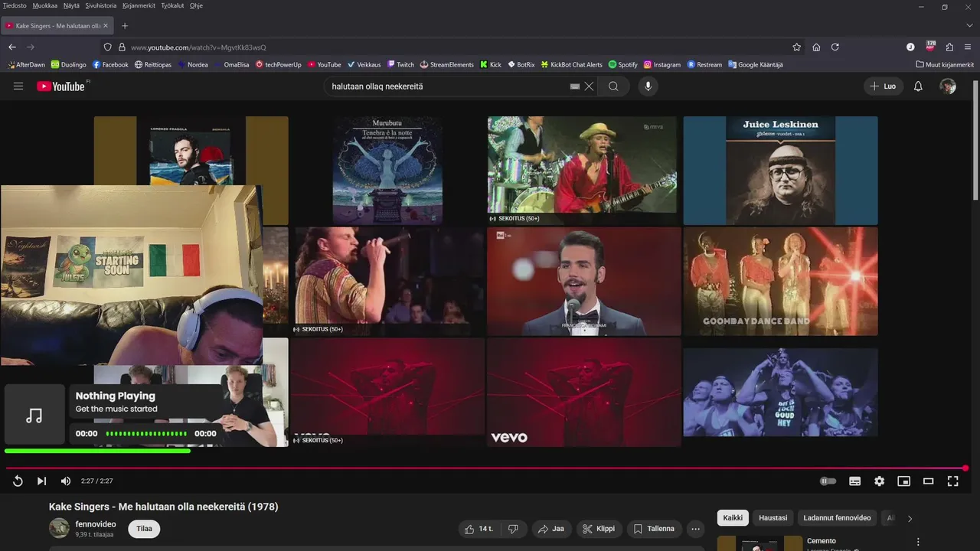980x551 pixels.
Task: Open the StreamElements bookmark
Action: 447,64
